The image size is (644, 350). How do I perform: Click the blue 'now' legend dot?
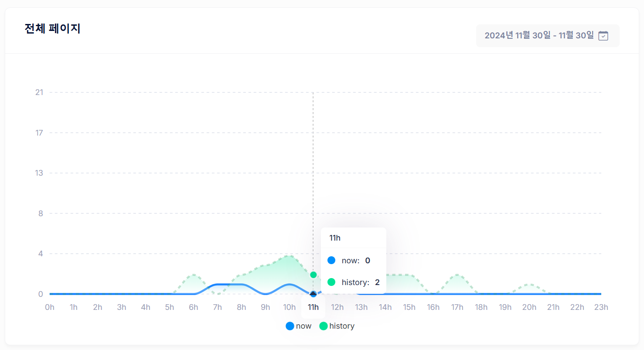pos(290,326)
